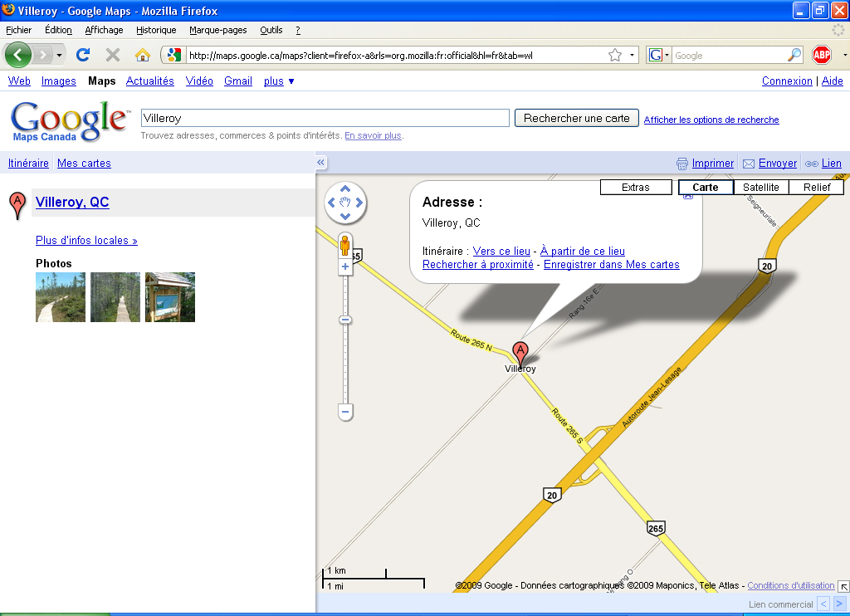The image size is (850, 616).
Task: Open the 'Mes cartes' tab link
Action: click(84, 163)
